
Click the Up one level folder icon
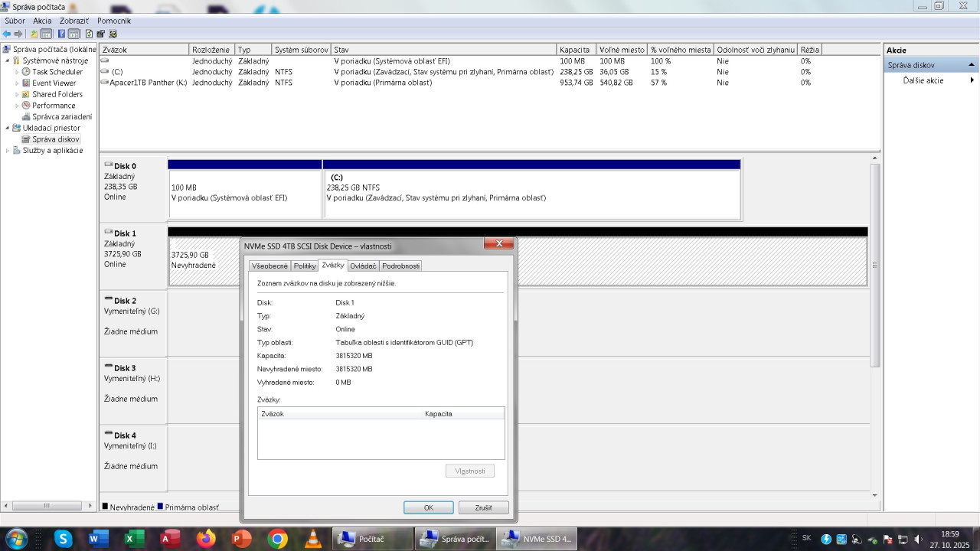point(34,34)
